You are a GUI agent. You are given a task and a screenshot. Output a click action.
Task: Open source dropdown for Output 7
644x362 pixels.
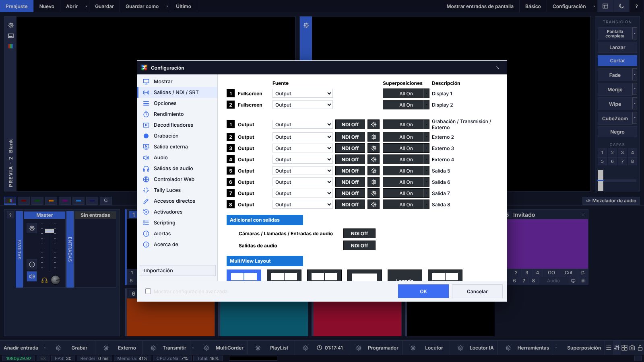[x=302, y=193]
